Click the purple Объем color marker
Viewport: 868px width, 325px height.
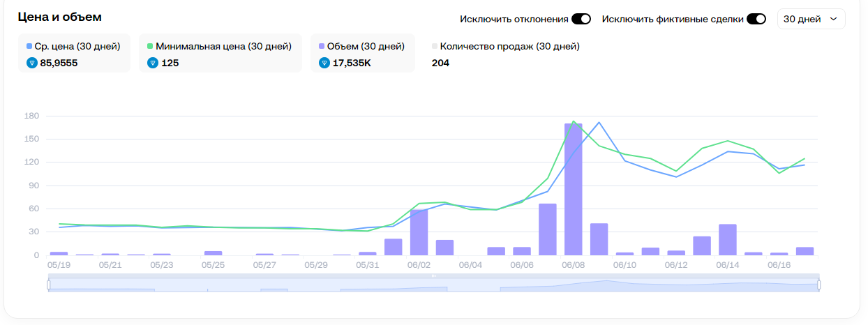322,47
